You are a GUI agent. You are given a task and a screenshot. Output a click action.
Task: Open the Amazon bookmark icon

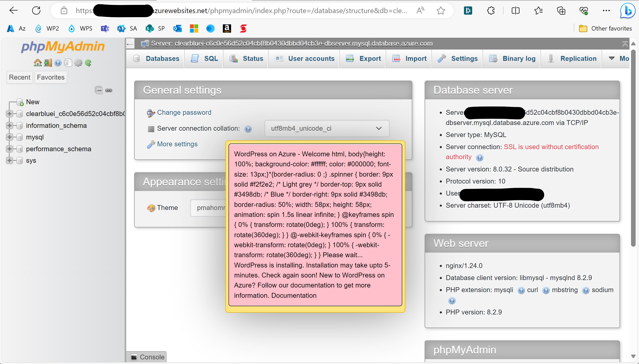click(227, 28)
